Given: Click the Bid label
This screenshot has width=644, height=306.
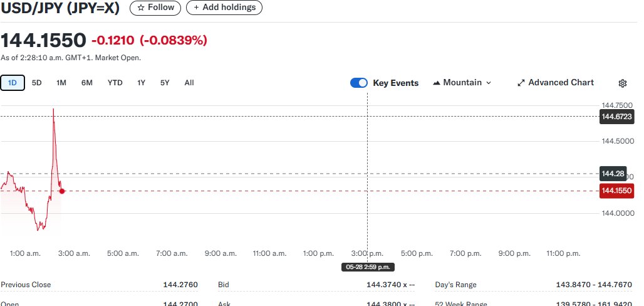Looking at the screenshot, I should [x=224, y=285].
